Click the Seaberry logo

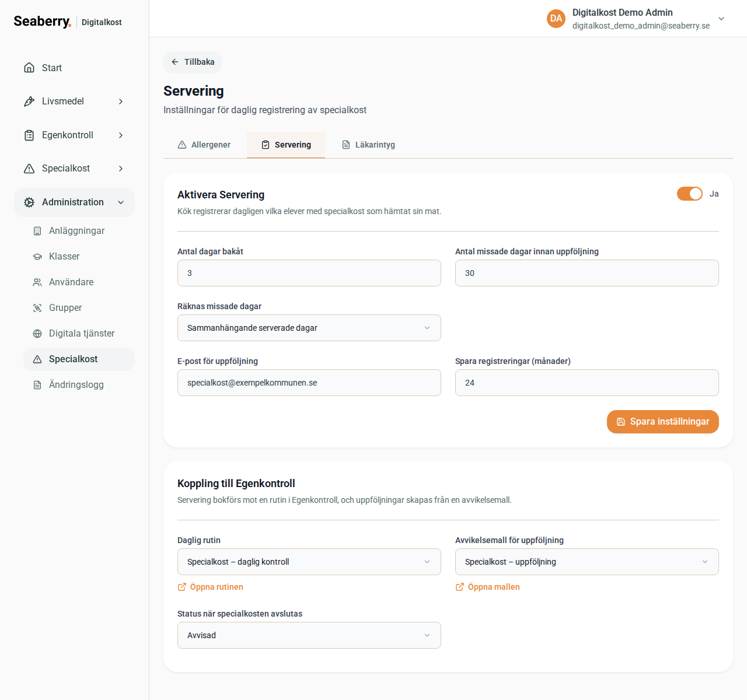pos(42,22)
